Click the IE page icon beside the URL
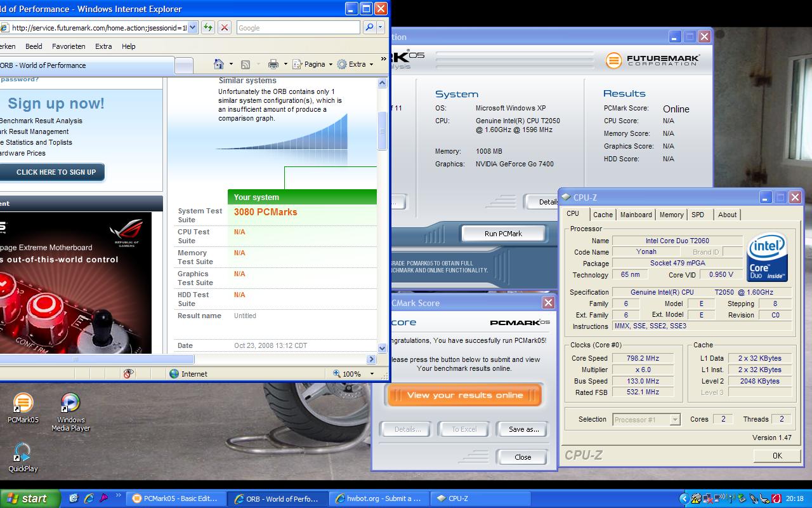 [5, 27]
